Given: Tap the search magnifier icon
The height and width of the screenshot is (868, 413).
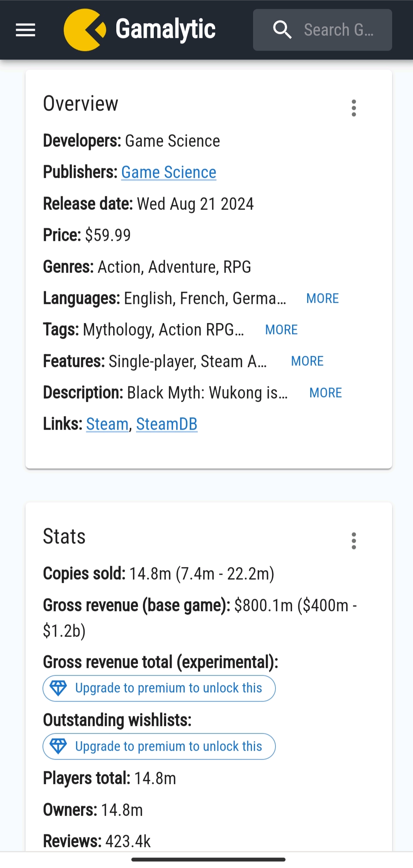Looking at the screenshot, I should tap(282, 30).
